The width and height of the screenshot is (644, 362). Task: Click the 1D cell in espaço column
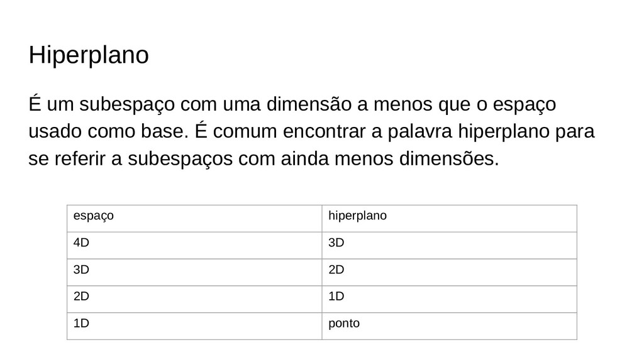click(194, 326)
